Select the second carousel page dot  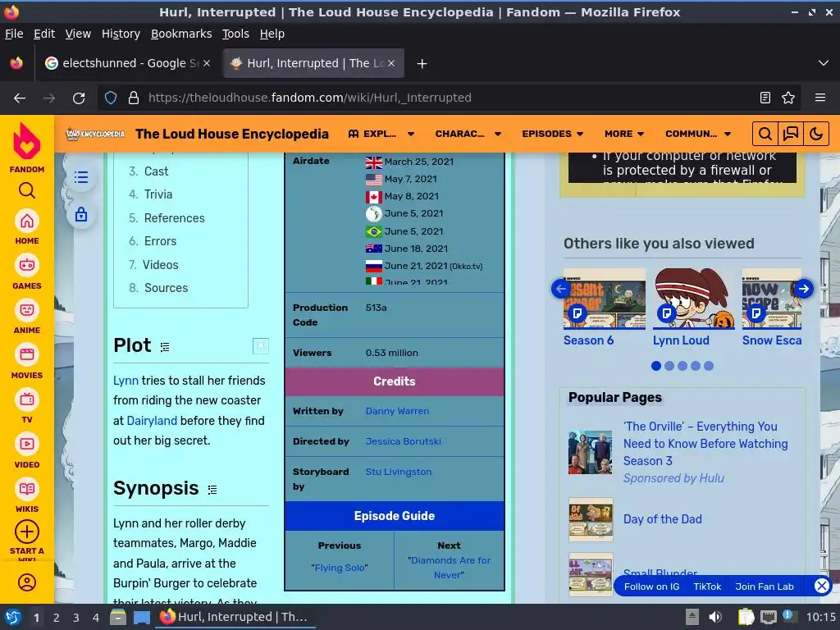pyautogui.click(x=669, y=366)
